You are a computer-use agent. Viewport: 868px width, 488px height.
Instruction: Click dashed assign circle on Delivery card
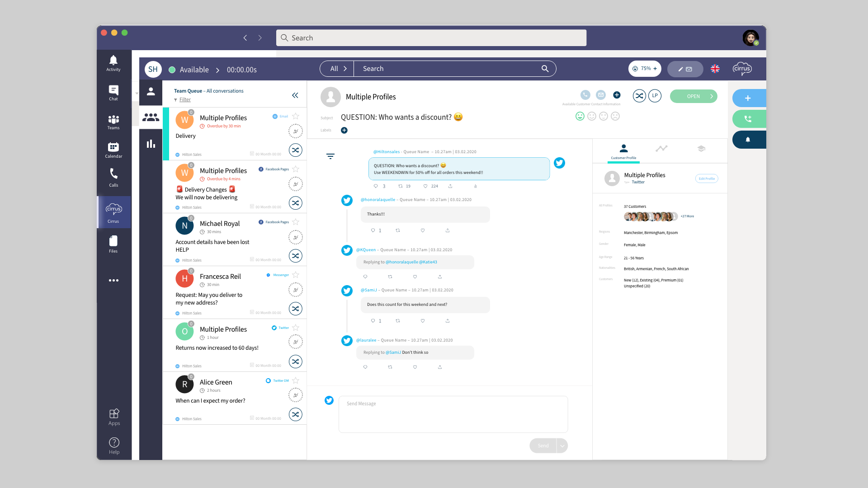[x=296, y=131]
